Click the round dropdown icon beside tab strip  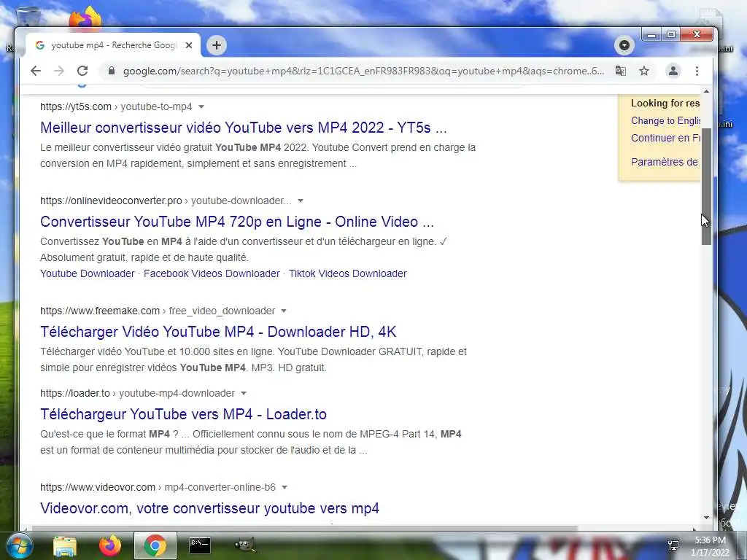tap(624, 45)
